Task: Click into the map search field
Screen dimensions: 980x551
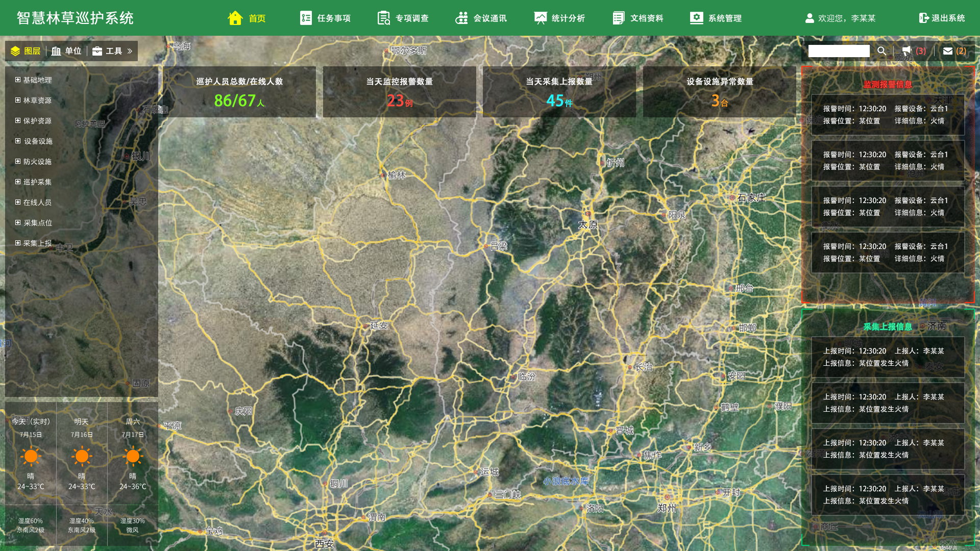Action: 839,51
